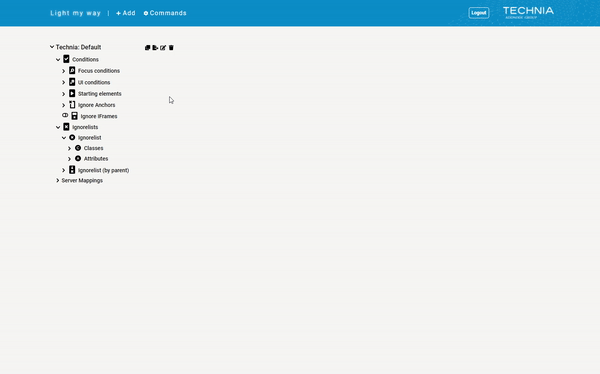Screen dimensions: 600x374
Task: Click the edit pencil icon for Technia: Default
Action: [x=163, y=47]
